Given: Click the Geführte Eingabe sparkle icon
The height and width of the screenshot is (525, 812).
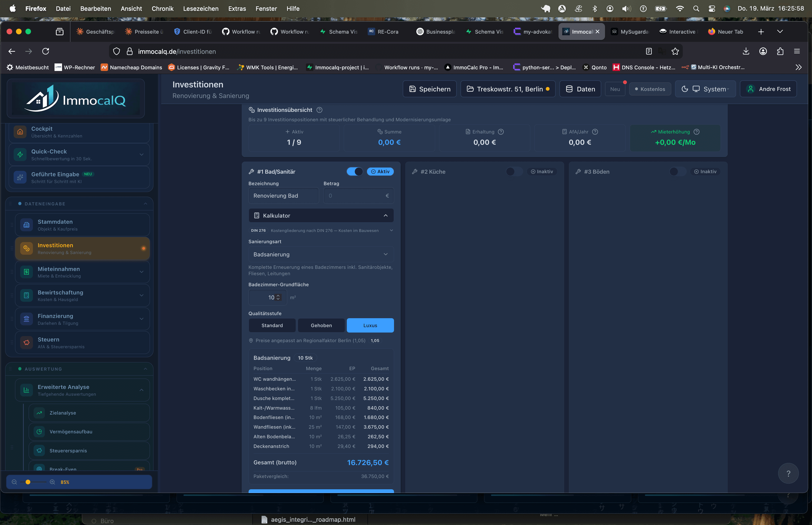Looking at the screenshot, I should click(20, 177).
